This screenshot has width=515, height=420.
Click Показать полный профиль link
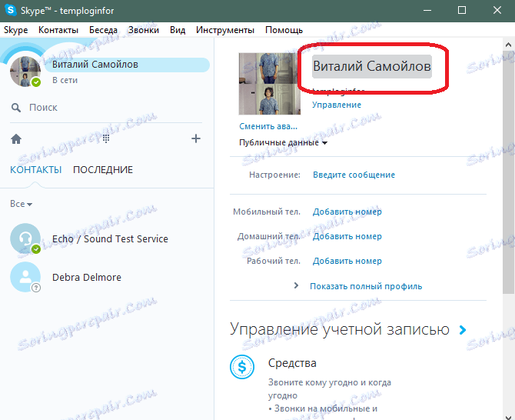(366, 286)
